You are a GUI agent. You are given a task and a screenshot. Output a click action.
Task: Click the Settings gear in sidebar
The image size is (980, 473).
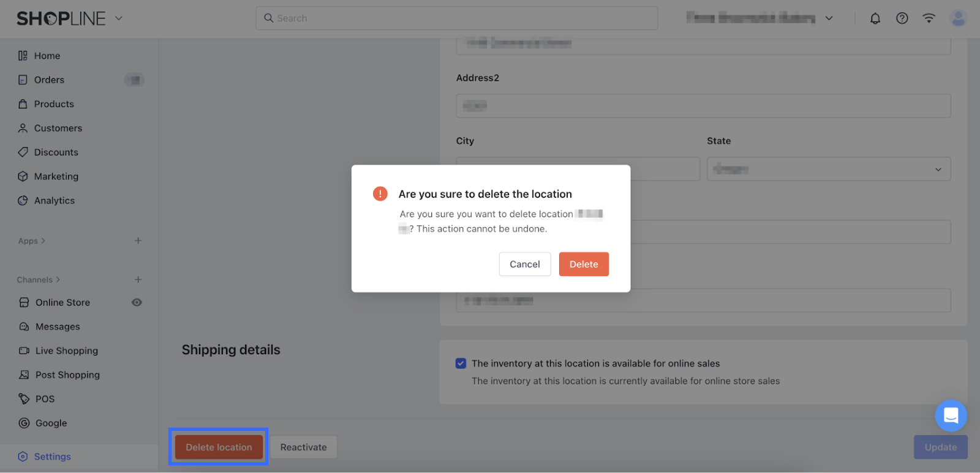pyautogui.click(x=23, y=456)
